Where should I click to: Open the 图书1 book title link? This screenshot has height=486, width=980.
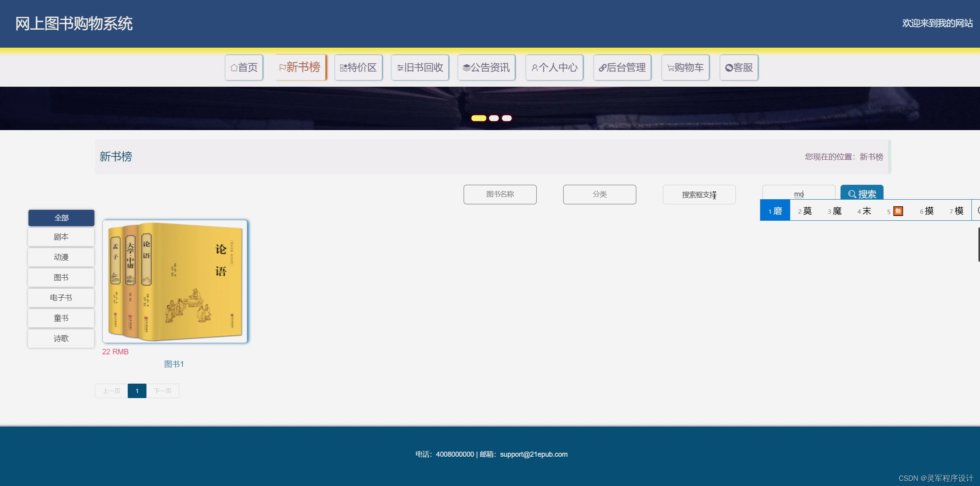coord(174,364)
